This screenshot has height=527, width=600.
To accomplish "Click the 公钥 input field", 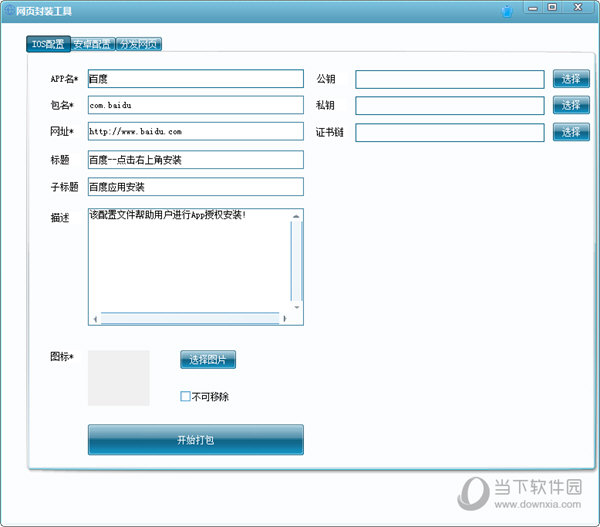I will point(450,79).
